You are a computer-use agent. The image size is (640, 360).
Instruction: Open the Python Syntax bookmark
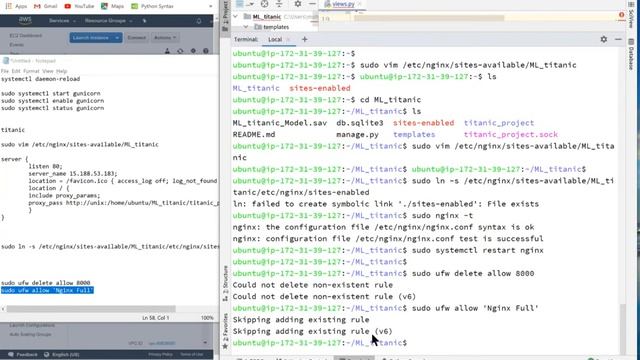(152, 6)
